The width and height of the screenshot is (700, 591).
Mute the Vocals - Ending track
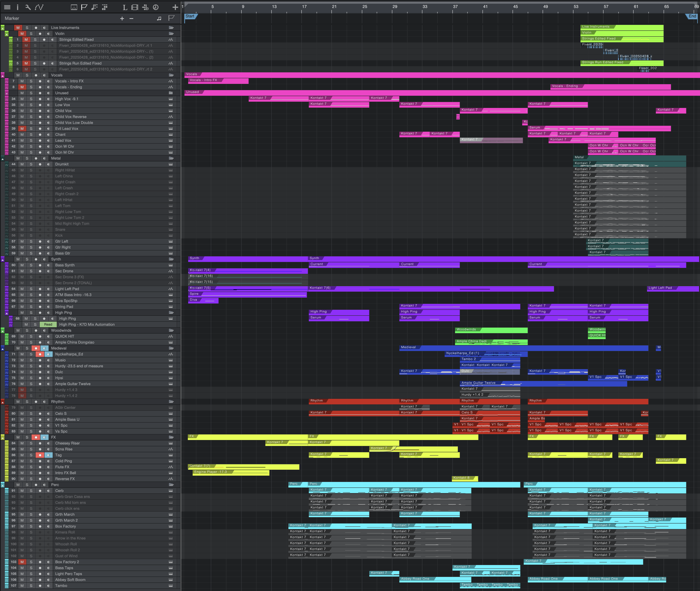point(22,87)
